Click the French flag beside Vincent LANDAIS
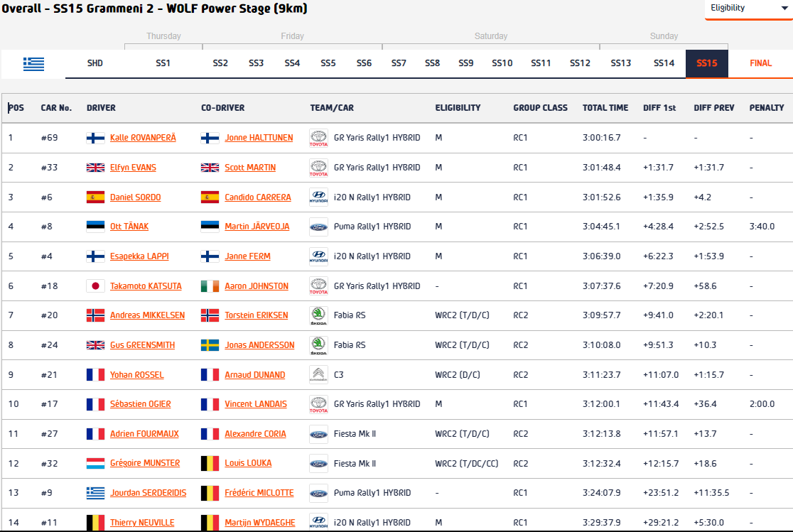 coord(210,405)
